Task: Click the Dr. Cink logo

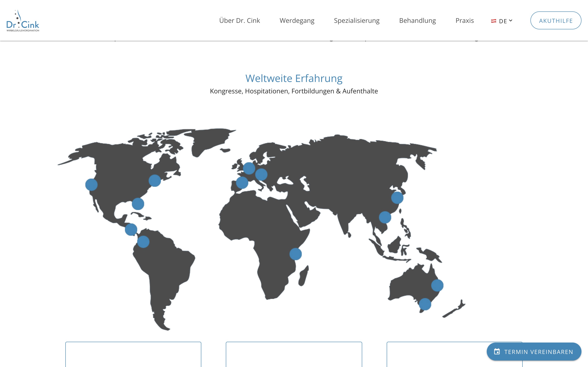Action: pyautogui.click(x=23, y=21)
